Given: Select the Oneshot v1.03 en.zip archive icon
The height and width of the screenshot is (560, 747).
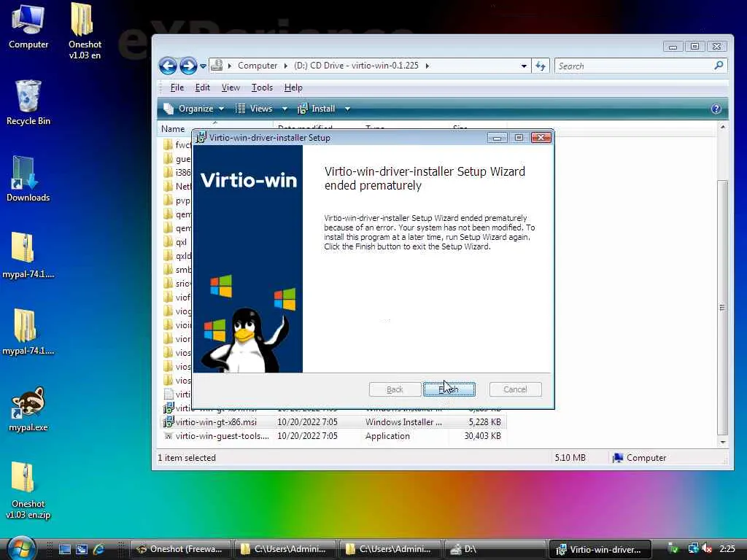Looking at the screenshot, I should pyautogui.click(x=28, y=491).
